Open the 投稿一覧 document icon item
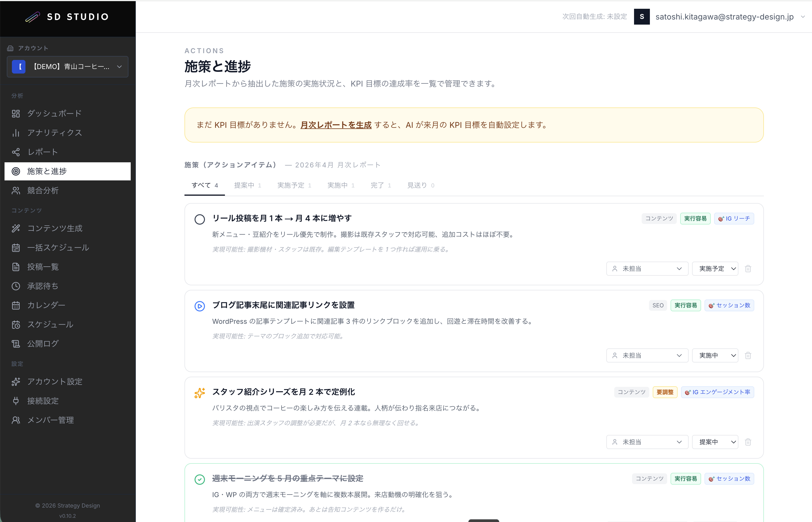Screen dimensions: 812x522 (x=67, y=267)
